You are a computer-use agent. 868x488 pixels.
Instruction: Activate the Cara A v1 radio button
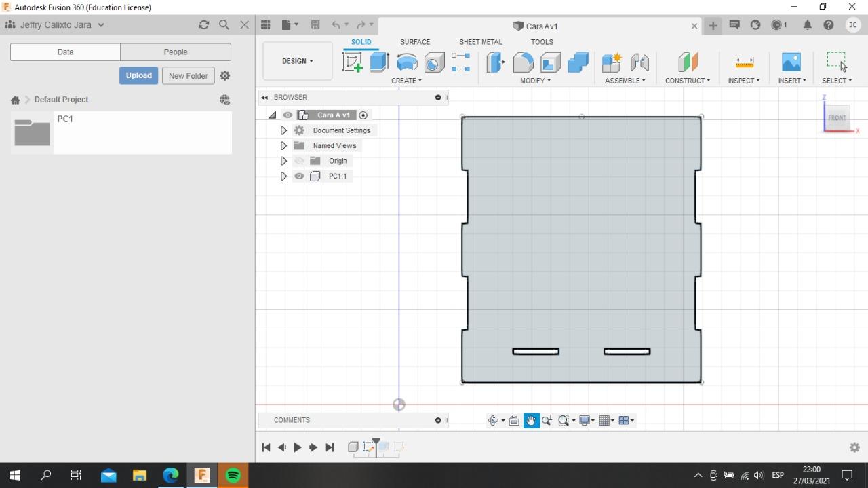tap(363, 115)
